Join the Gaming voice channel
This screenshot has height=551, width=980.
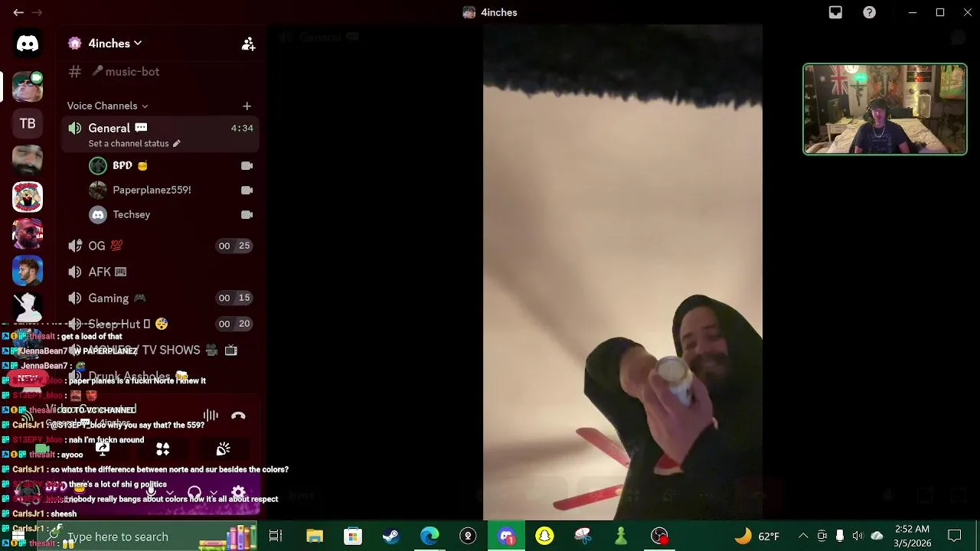click(x=160, y=298)
